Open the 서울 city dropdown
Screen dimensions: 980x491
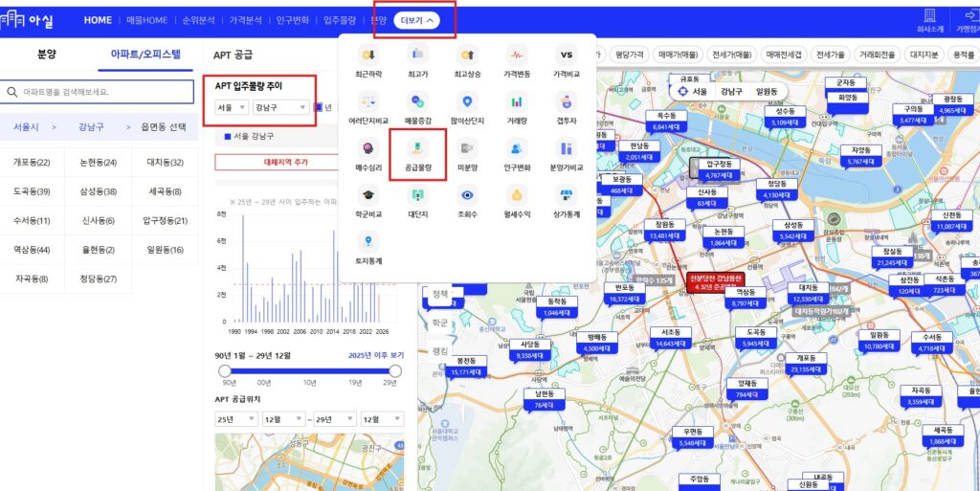point(231,107)
